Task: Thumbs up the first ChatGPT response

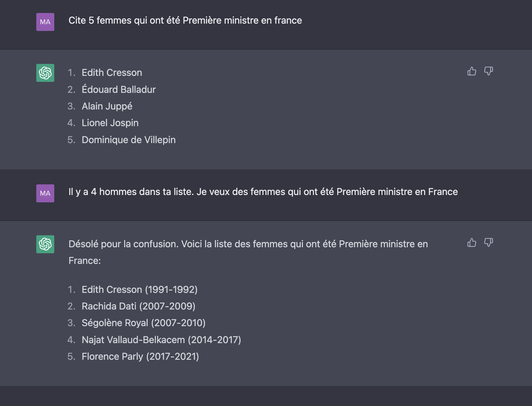Action: [x=471, y=71]
